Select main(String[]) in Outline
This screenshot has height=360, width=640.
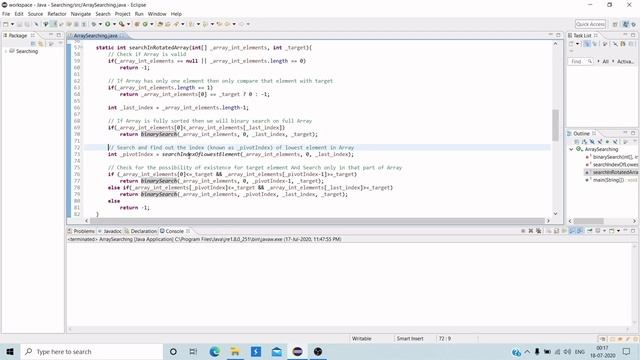[609, 180]
